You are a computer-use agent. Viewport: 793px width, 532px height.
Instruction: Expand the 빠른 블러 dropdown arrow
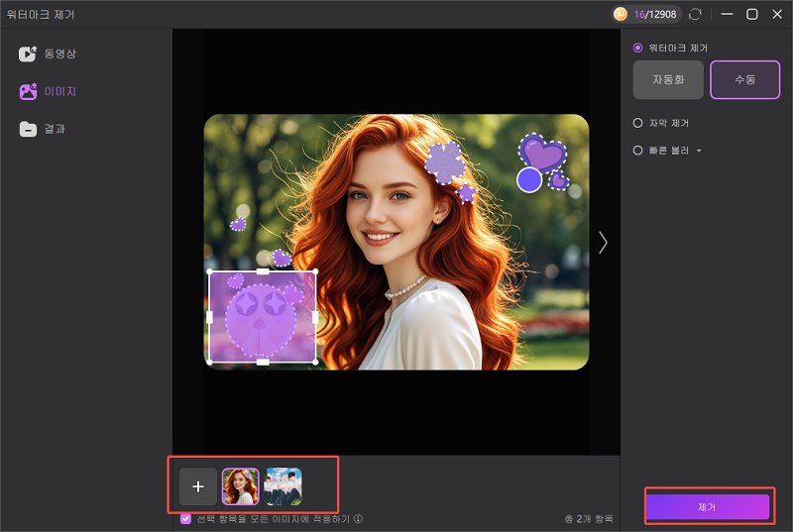pos(699,151)
